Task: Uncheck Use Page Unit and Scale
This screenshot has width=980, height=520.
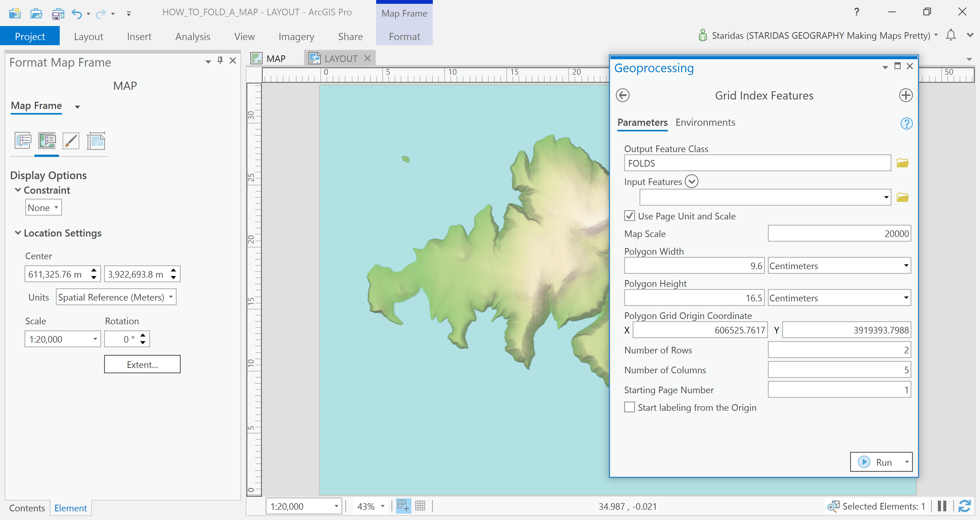Action: (x=629, y=216)
